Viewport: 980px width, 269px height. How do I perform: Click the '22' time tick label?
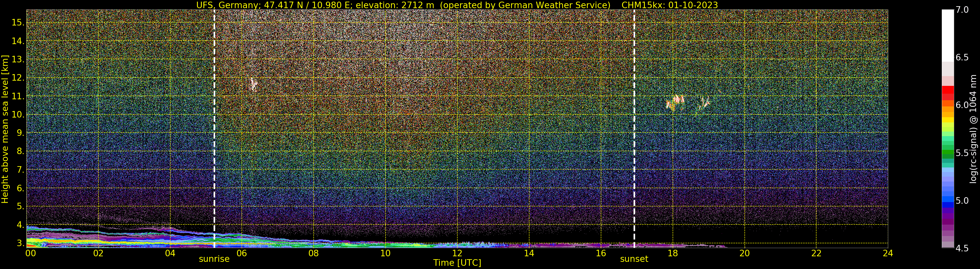(816, 253)
